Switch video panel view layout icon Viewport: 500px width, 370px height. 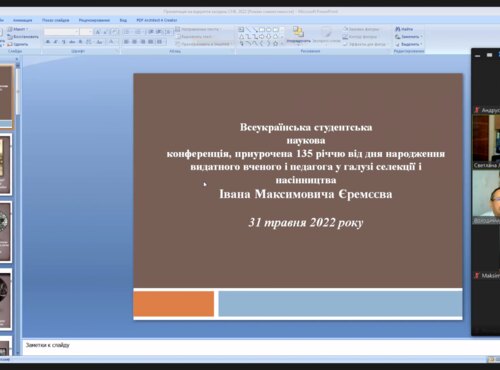pyautogui.click(x=489, y=55)
